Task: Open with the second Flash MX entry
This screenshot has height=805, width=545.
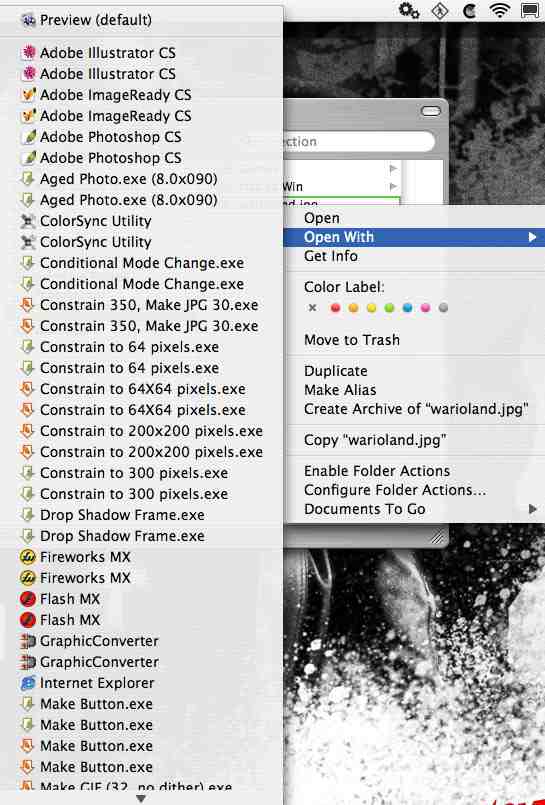Action: coord(141,620)
